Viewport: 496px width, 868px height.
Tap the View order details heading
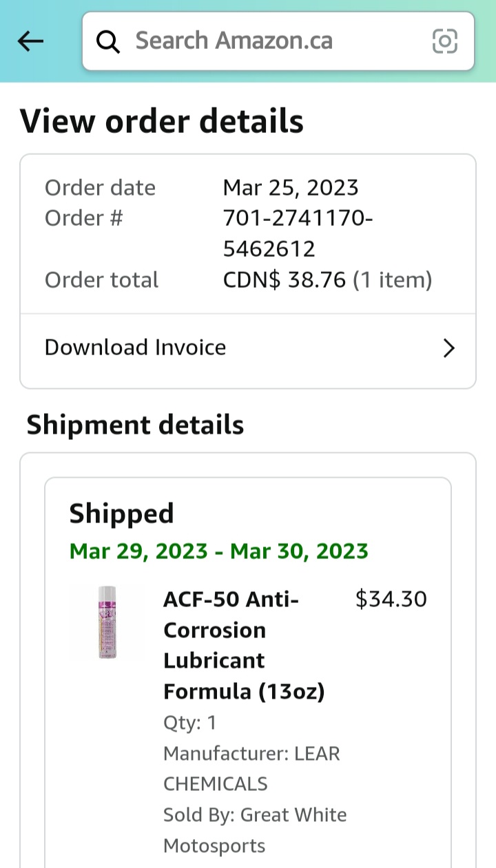click(x=163, y=120)
